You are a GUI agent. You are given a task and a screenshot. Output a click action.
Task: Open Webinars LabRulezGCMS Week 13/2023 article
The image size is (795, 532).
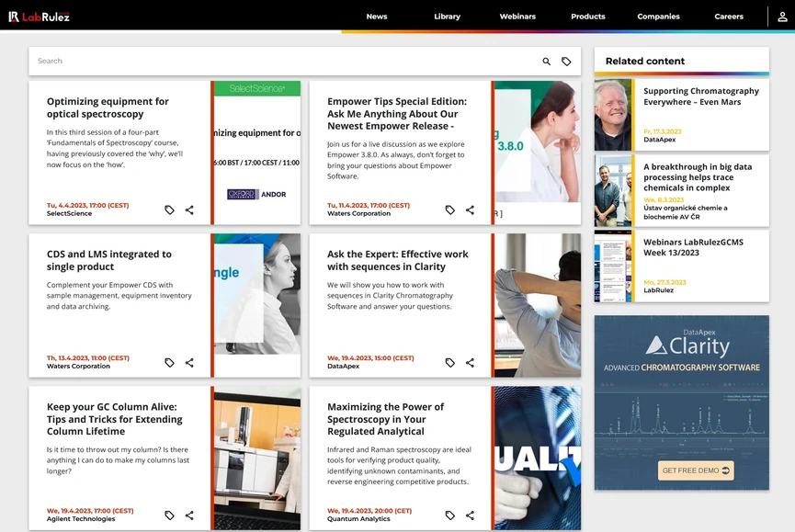pos(693,247)
